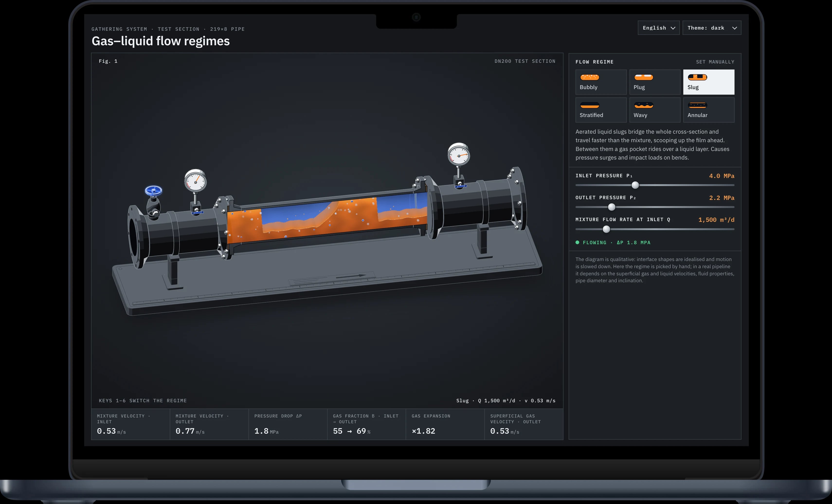Click the Slug · Q 1,500 m³/d caption
Screen dimensions: 832x504
506,400
